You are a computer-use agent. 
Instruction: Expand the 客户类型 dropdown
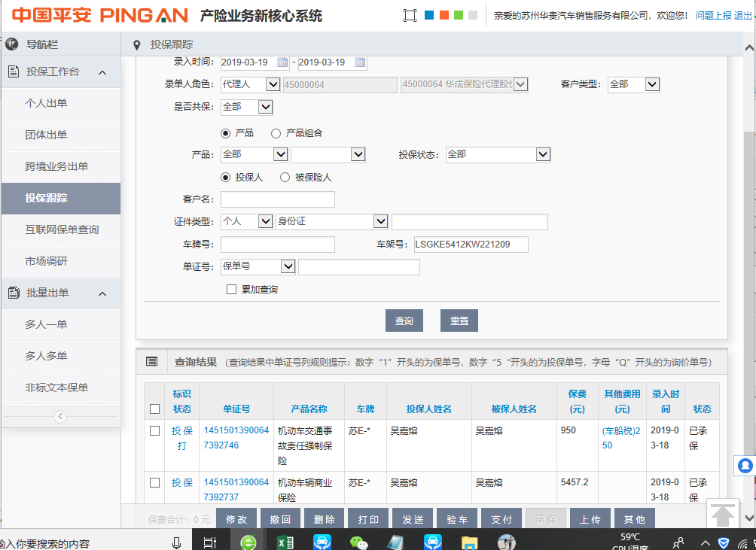tap(652, 84)
